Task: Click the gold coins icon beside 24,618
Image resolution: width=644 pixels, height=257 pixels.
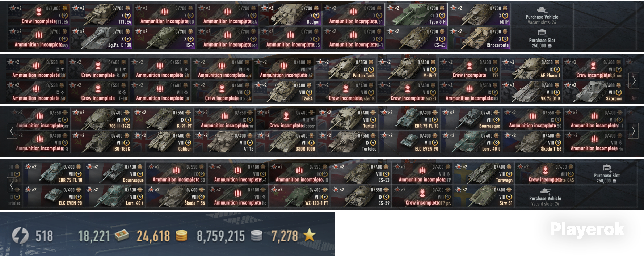Action: (x=181, y=236)
